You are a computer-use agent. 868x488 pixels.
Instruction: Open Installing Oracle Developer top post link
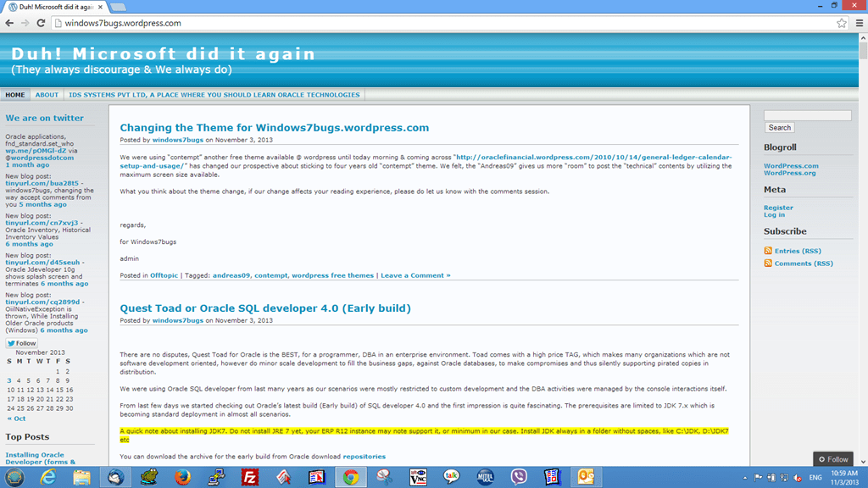[41, 458]
